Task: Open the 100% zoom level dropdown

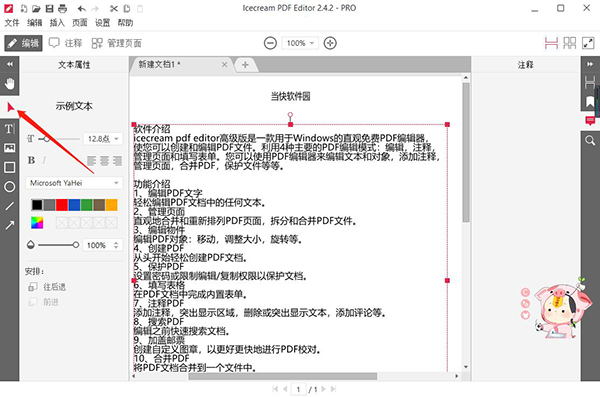Action: pyautogui.click(x=300, y=43)
